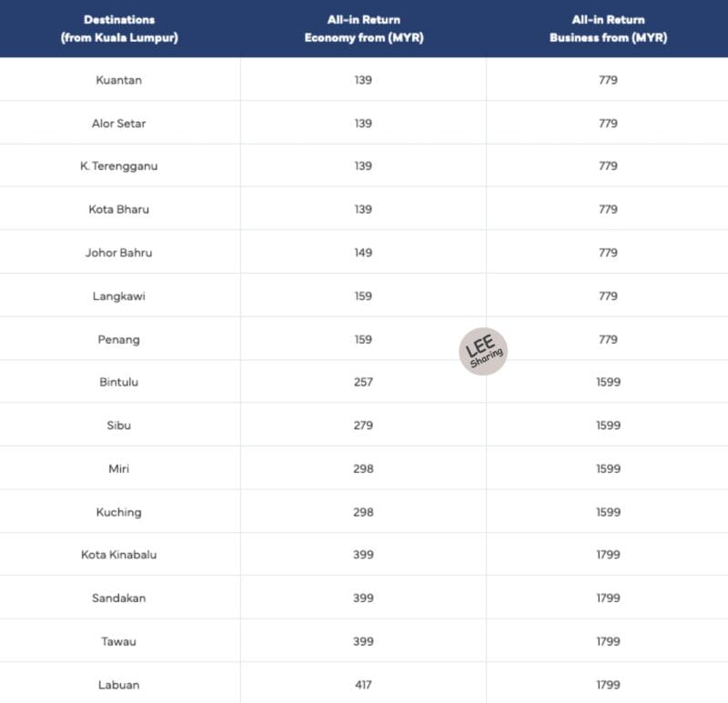Viewport: 728px width, 703px height.
Task: Select the Destinations column header
Action: point(119,29)
